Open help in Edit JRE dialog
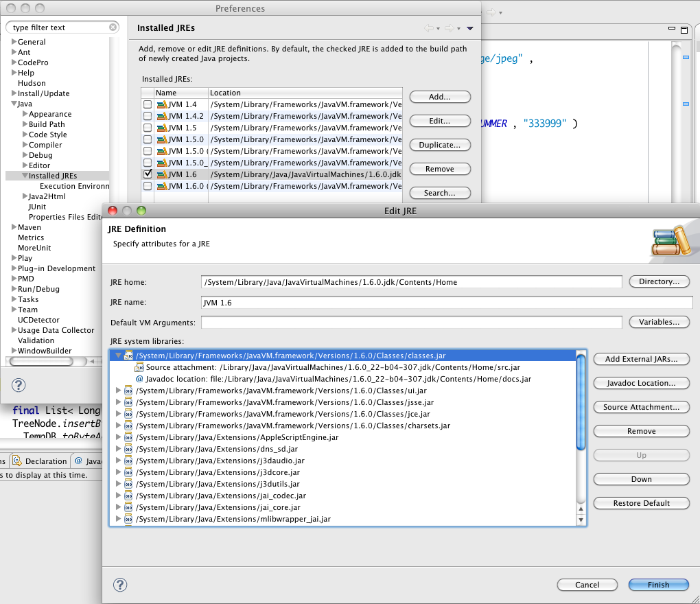This screenshot has width=700, height=604. (120, 585)
